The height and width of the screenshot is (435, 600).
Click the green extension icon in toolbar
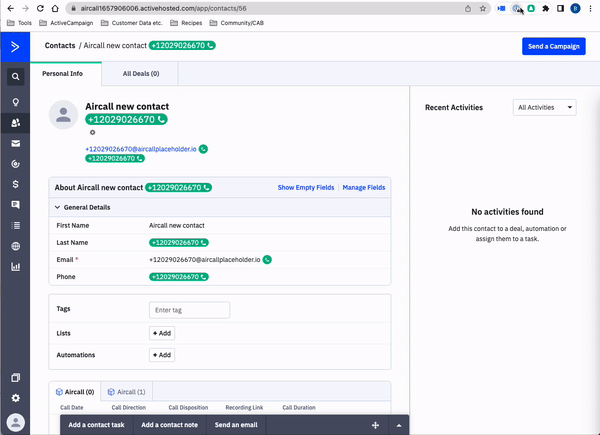531,8
